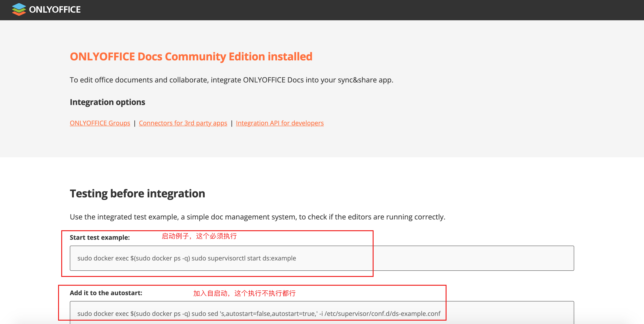Click the separator before Integration API link
Screen dimensions: 644x324
pos(231,123)
